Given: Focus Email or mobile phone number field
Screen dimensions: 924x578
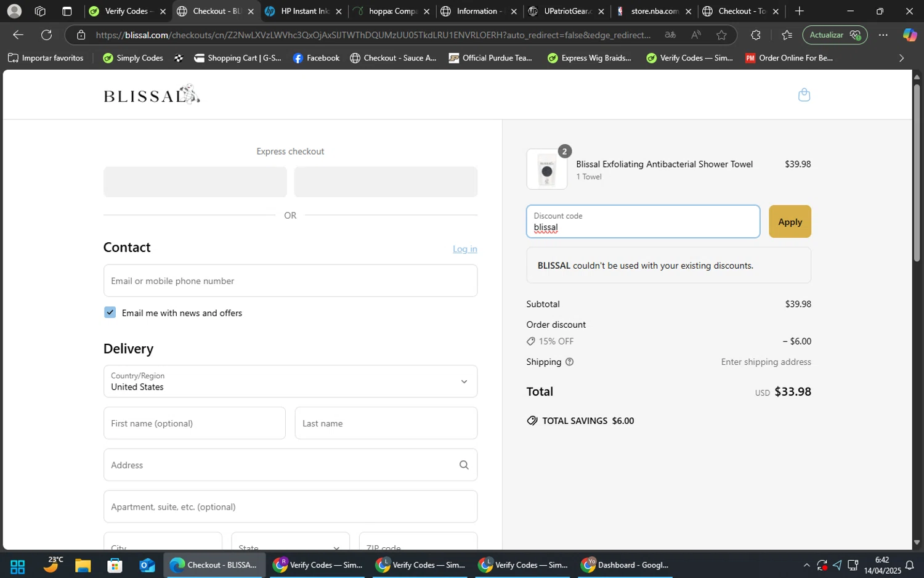Looking at the screenshot, I should (290, 281).
